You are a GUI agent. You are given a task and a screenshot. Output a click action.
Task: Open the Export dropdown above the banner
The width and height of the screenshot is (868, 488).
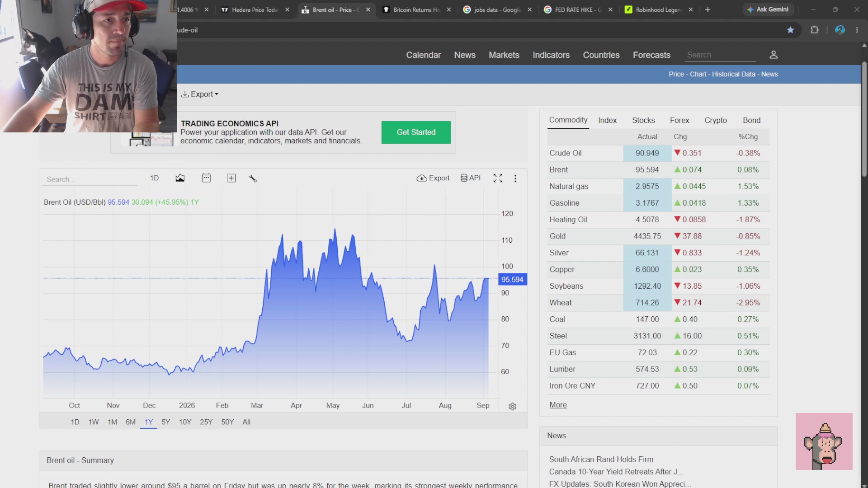point(199,94)
